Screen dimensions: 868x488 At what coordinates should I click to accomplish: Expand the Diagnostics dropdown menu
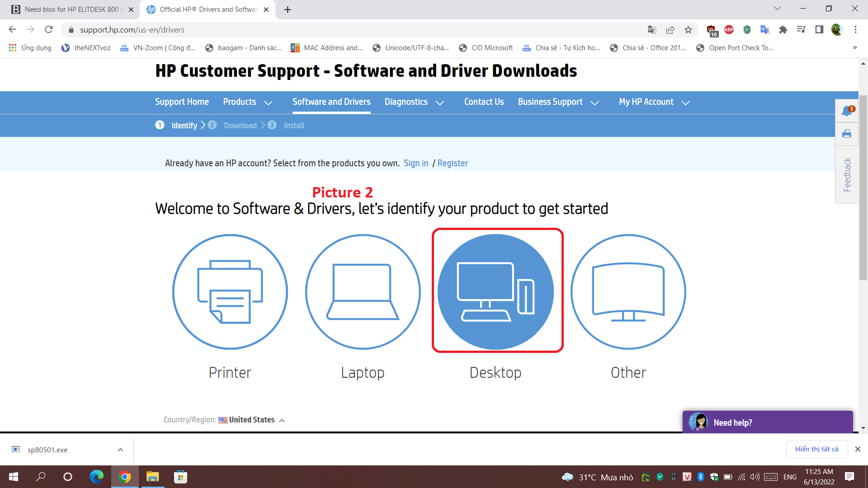click(x=414, y=102)
